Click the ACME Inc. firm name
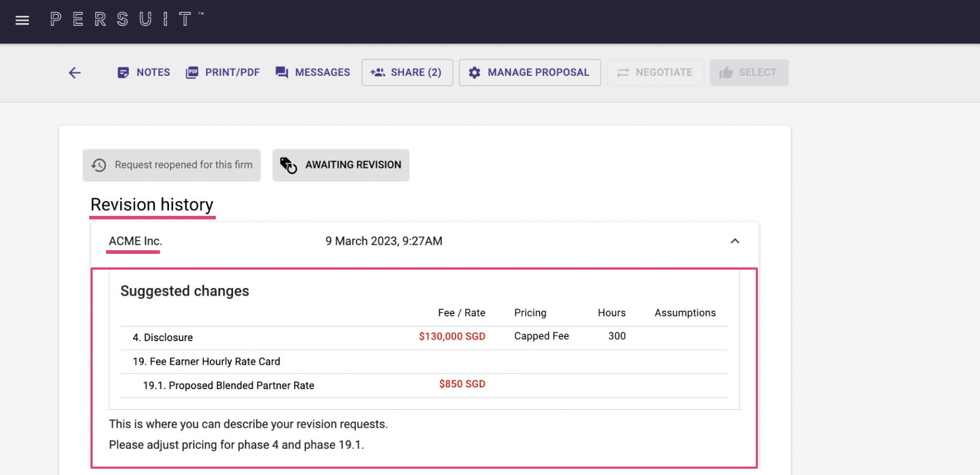 click(x=135, y=241)
